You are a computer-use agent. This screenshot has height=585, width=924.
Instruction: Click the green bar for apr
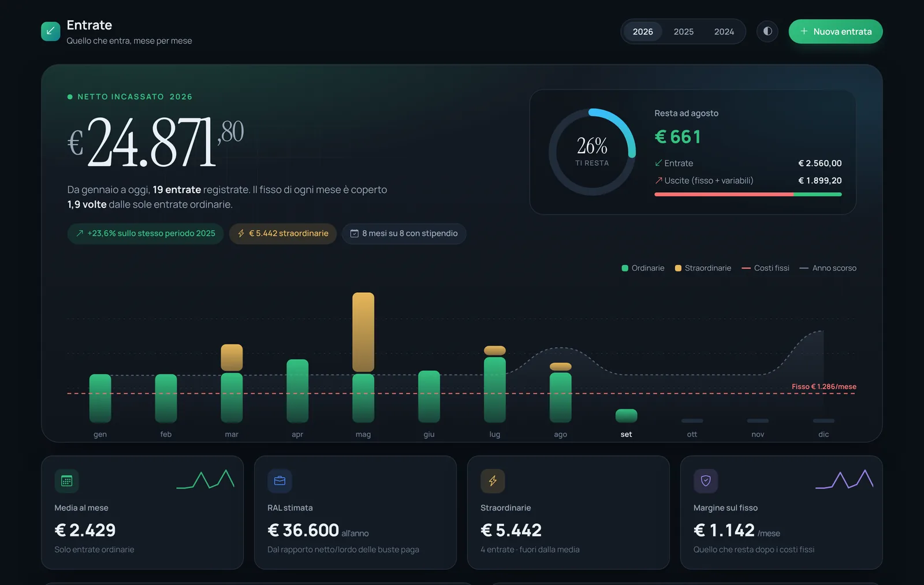297,391
